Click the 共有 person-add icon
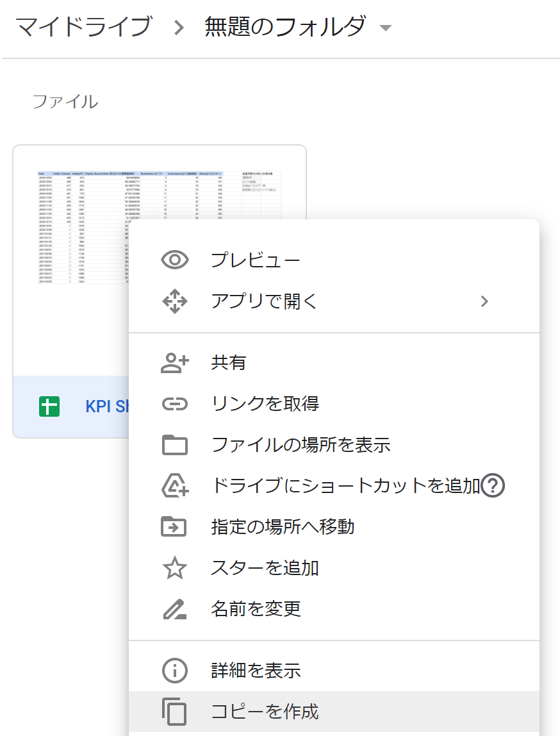560x736 pixels. click(174, 363)
